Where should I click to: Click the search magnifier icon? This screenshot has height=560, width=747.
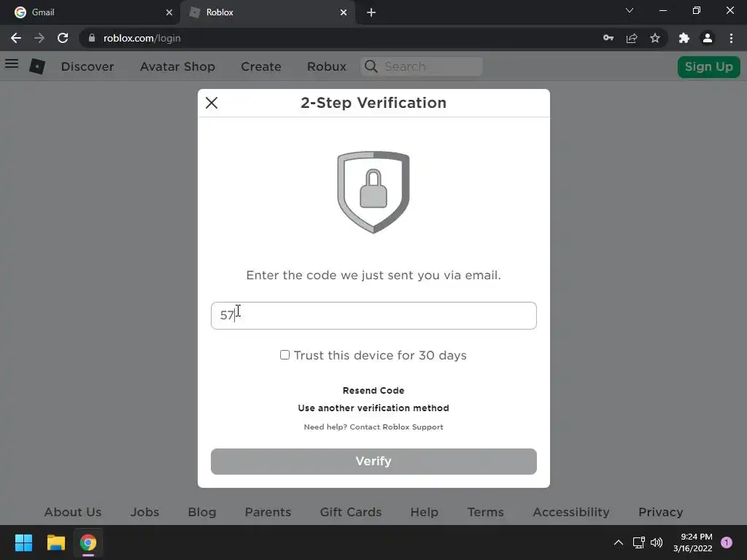(371, 66)
